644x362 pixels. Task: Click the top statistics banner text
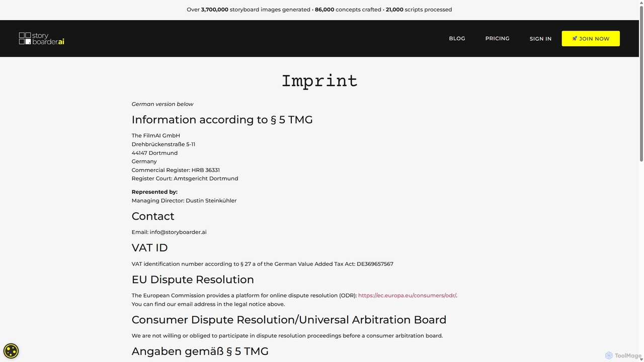[x=319, y=10]
